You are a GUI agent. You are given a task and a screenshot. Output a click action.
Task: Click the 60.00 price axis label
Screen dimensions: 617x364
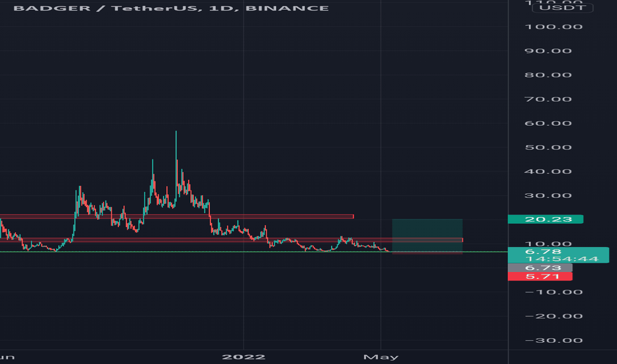coord(547,124)
